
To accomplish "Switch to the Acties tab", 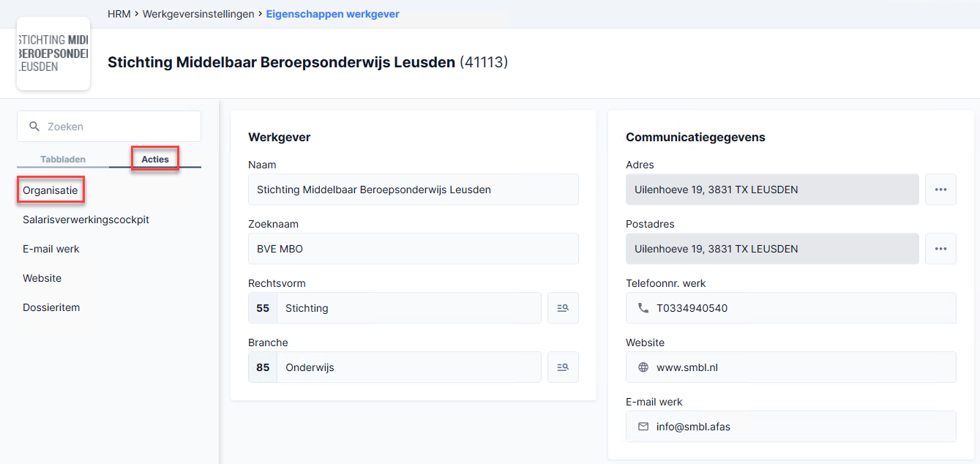I will coord(155,159).
